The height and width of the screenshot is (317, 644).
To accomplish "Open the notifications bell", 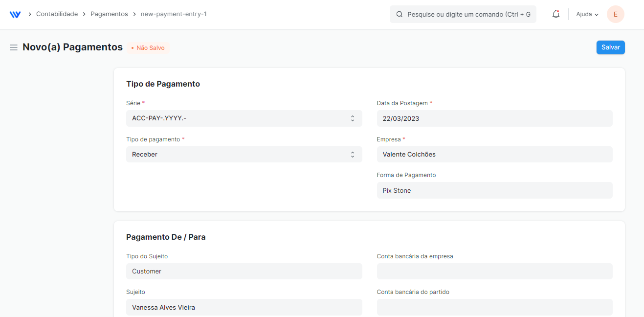I will pyautogui.click(x=555, y=14).
